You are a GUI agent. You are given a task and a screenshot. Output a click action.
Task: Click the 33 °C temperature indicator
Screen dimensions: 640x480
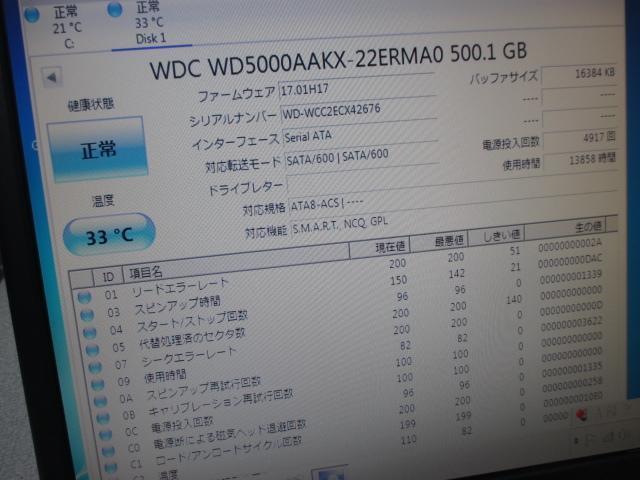point(109,235)
